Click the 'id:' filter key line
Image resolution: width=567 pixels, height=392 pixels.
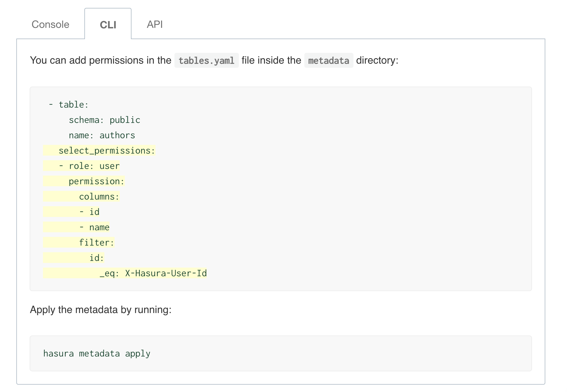(x=74, y=258)
